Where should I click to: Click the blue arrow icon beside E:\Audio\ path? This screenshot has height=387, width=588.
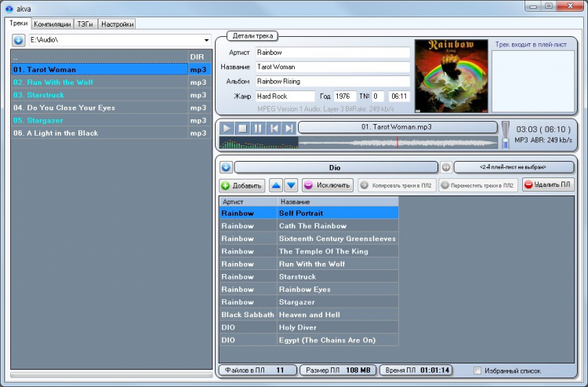18,40
